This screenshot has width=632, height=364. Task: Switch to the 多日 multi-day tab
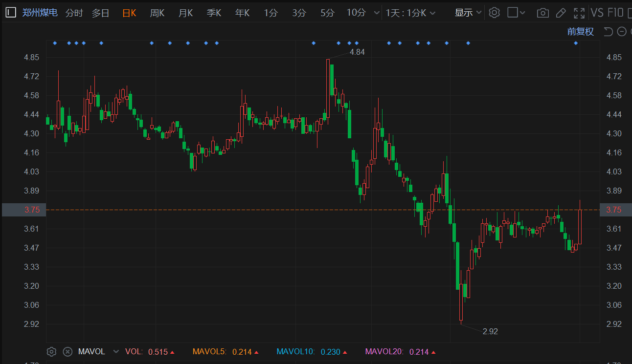101,13
